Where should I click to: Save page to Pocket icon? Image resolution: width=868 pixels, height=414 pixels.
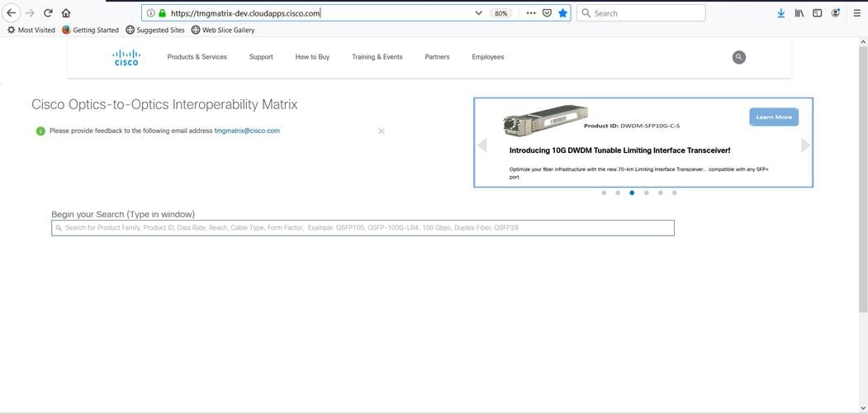547,13
